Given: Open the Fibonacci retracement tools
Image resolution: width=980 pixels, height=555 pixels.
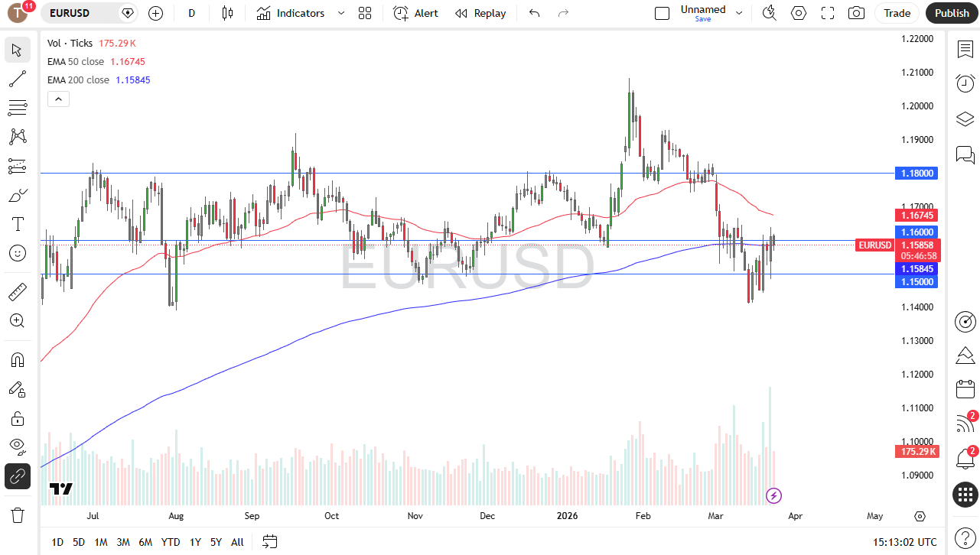Looking at the screenshot, I should pyautogui.click(x=17, y=108).
